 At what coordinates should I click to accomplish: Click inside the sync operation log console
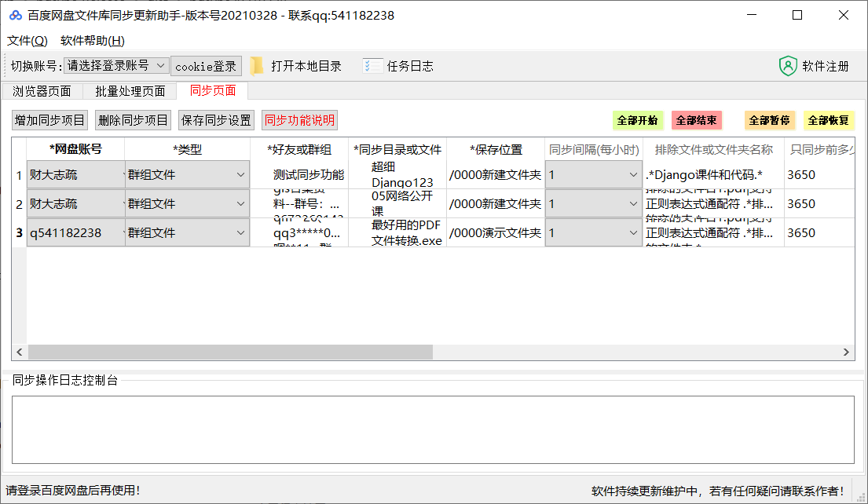tap(434, 428)
